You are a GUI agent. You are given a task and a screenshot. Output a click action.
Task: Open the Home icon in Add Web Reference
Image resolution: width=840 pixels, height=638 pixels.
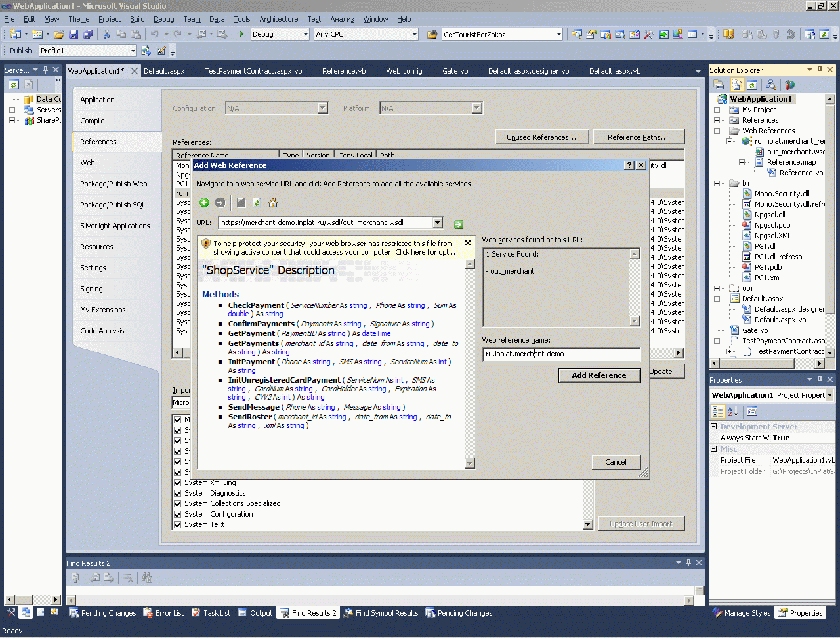[273, 203]
